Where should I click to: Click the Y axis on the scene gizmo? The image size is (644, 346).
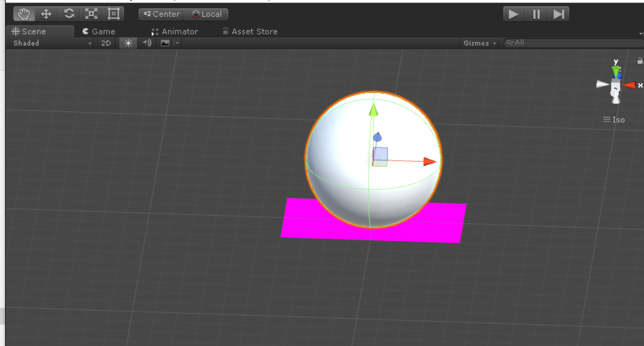[615, 69]
